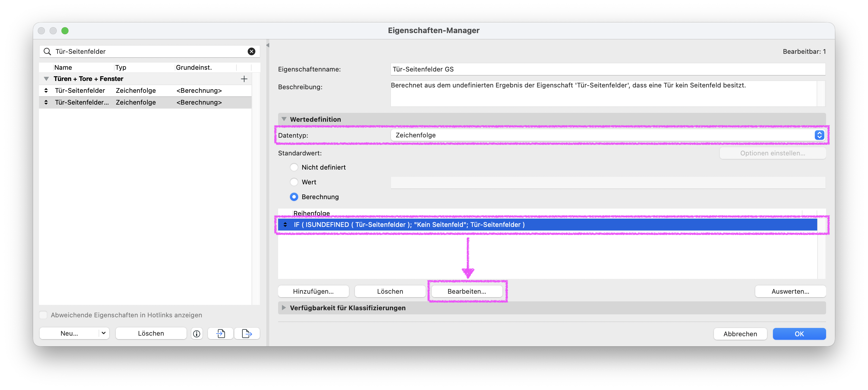Click the drag handle of the Tür-Seitenfelder... row
Screen dimensions: 868x390
(x=46, y=102)
